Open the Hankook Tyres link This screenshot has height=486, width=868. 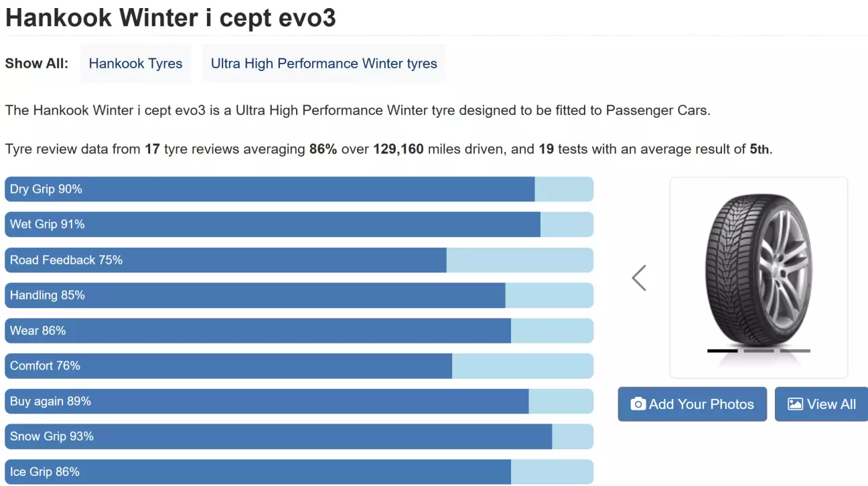[135, 64]
